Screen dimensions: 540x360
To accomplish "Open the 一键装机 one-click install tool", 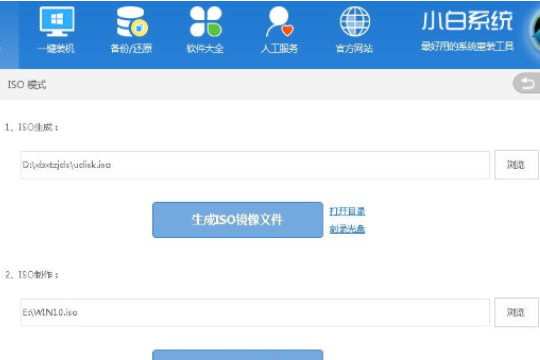I will 56,30.
